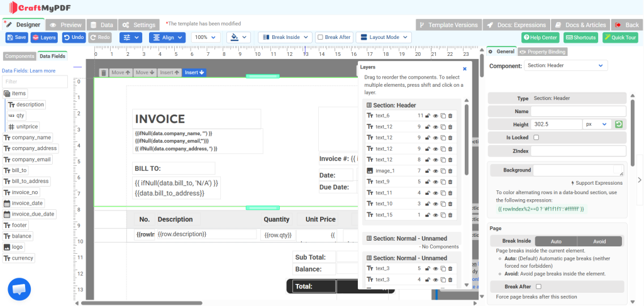The width and height of the screenshot is (644, 306).
Task: Click the Save button in the toolbar
Action: point(17,37)
